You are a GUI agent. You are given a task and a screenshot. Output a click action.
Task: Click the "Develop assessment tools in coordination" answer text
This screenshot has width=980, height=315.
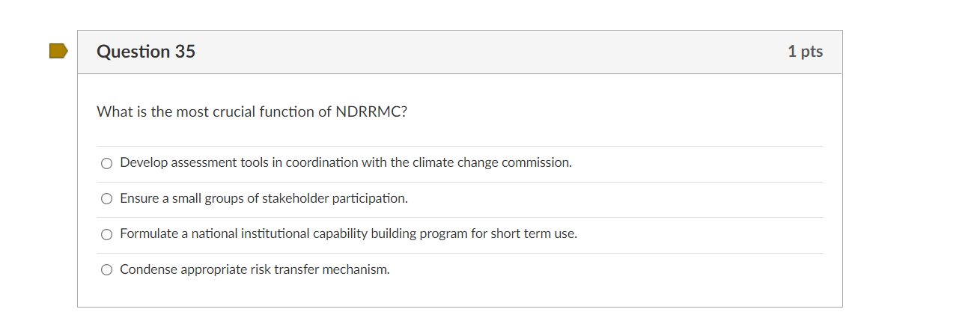pos(345,162)
